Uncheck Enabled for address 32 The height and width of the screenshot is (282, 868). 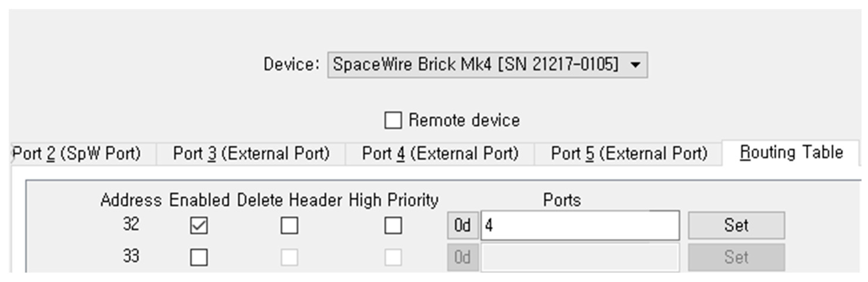coord(199,225)
